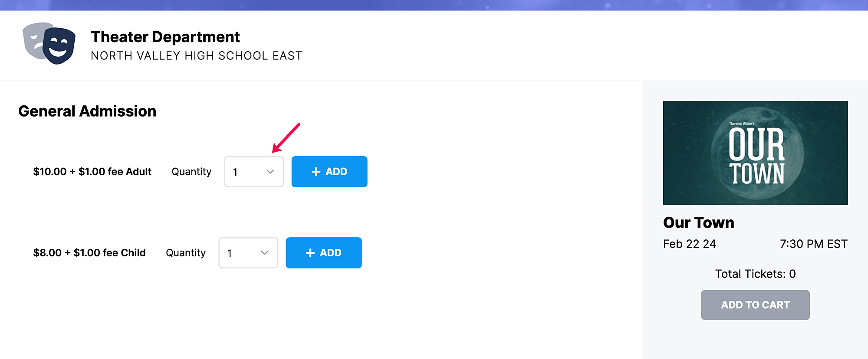The height and width of the screenshot is (359, 868).
Task: Open the Child ticket quantity dropdown
Action: pos(248,253)
